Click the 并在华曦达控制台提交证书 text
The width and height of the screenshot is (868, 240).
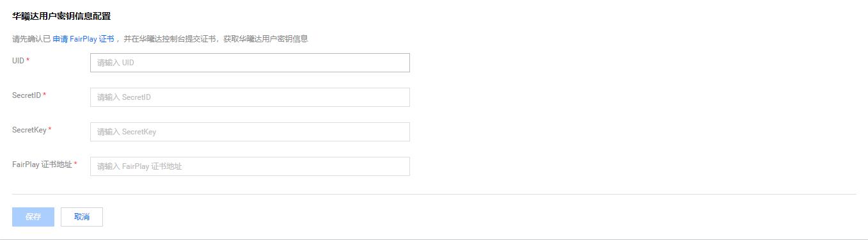[x=170, y=39]
